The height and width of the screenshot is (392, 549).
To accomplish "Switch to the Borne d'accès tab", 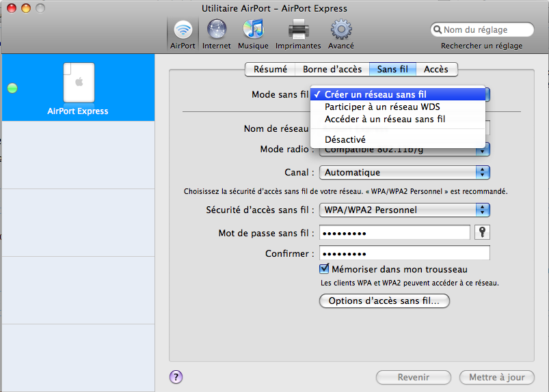I will pyautogui.click(x=332, y=69).
